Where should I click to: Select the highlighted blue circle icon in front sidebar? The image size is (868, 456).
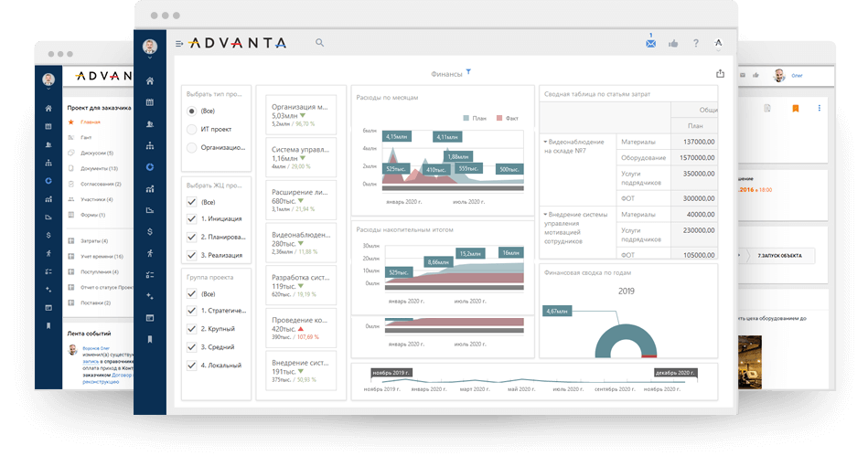pyautogui.click(x=149, y=167)
